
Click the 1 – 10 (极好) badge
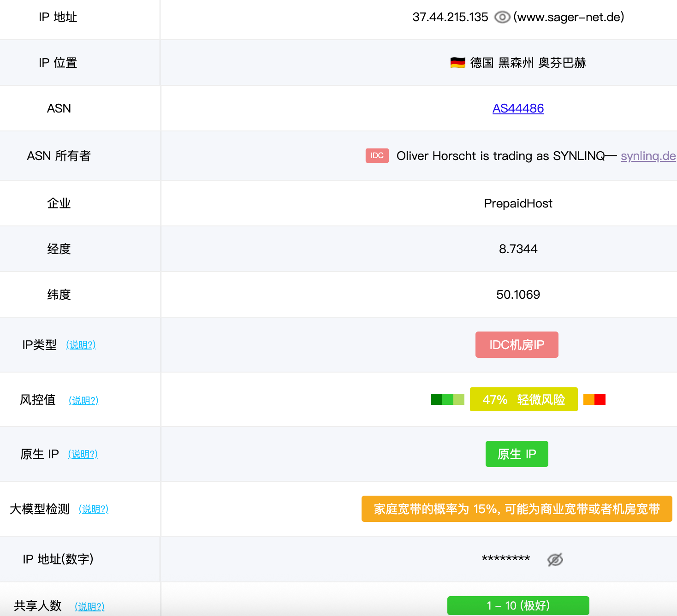[x=518, y=605]
